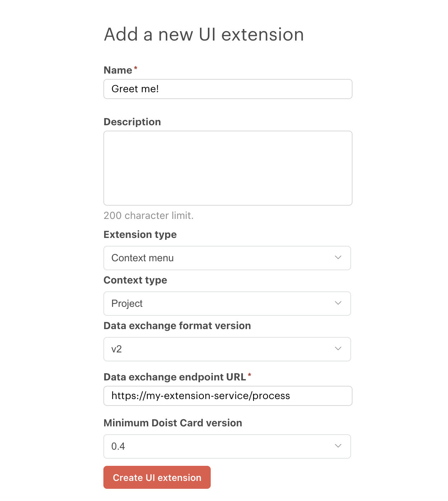This screenshot has height=501, width=448.
Task: Click the 200 character limit text
Action: point(148,216)
